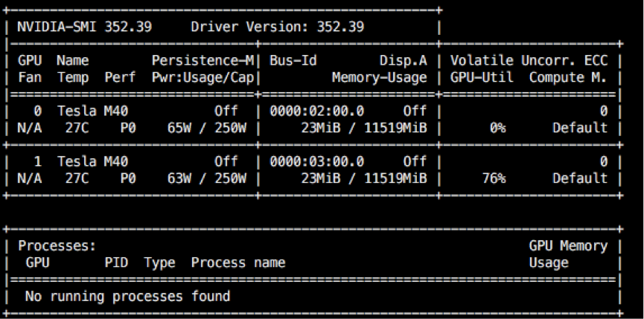This screenshot has width=644, height=319.
Task: Click the No running processes found message
Action: coord(127,296)
